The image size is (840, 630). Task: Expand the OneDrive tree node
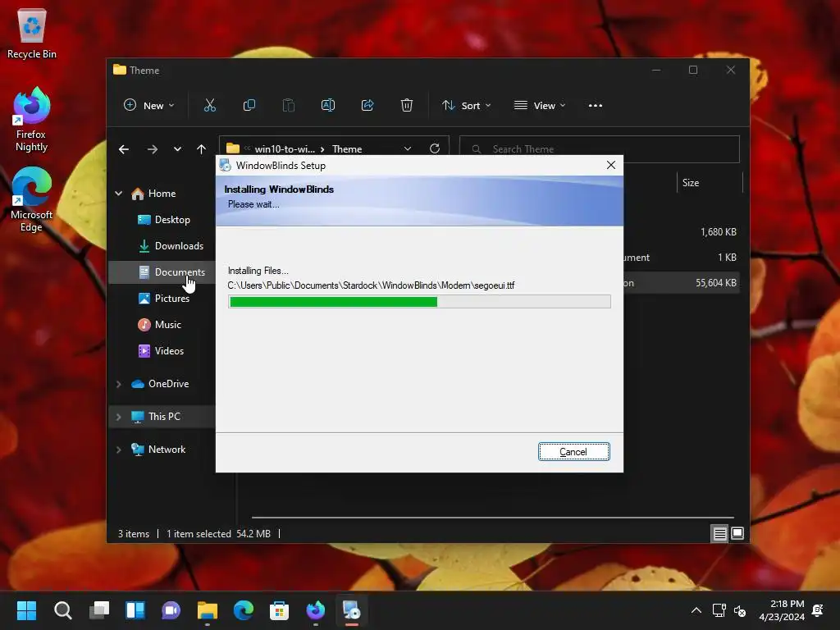tap(118, 384)
